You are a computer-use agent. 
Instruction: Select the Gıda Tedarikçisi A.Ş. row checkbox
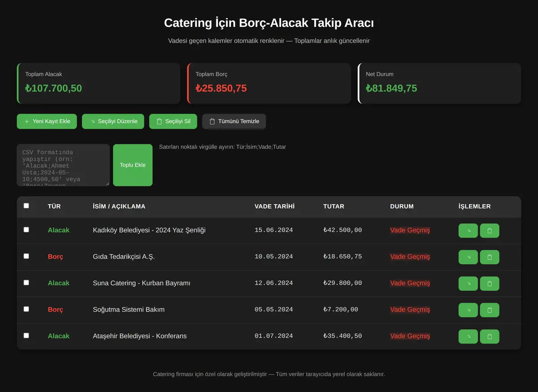coord(26,256)
